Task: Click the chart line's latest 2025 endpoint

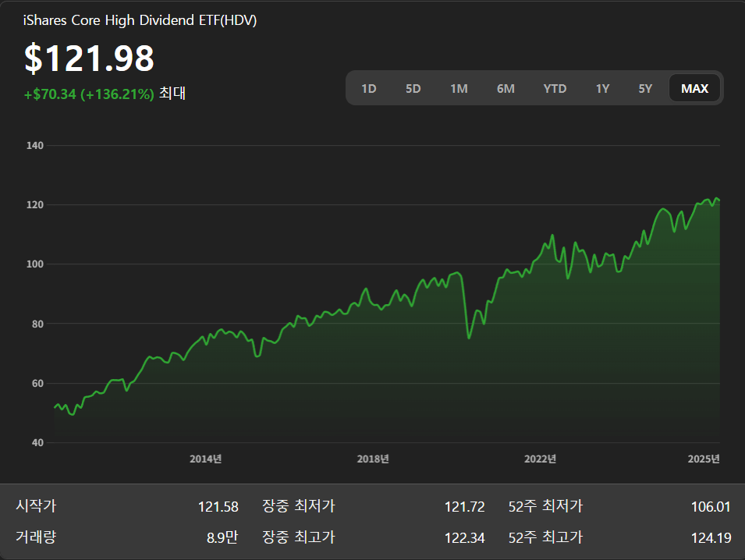Action: (x=719, y=200)
